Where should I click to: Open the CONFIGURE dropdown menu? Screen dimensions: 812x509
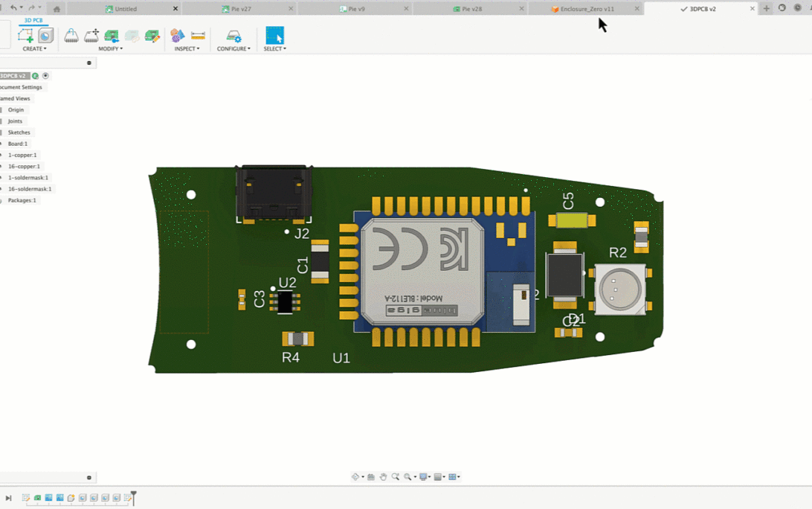[x=233, y=48]
